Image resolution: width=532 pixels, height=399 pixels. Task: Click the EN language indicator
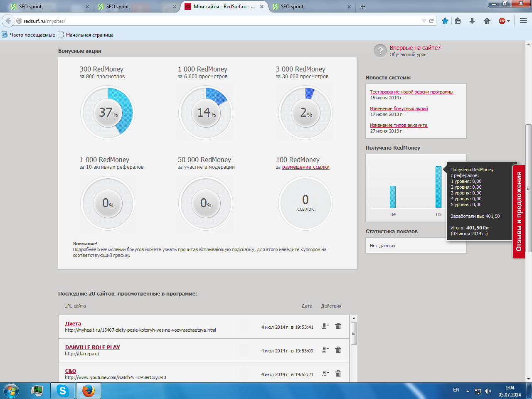tap(456, 390)
